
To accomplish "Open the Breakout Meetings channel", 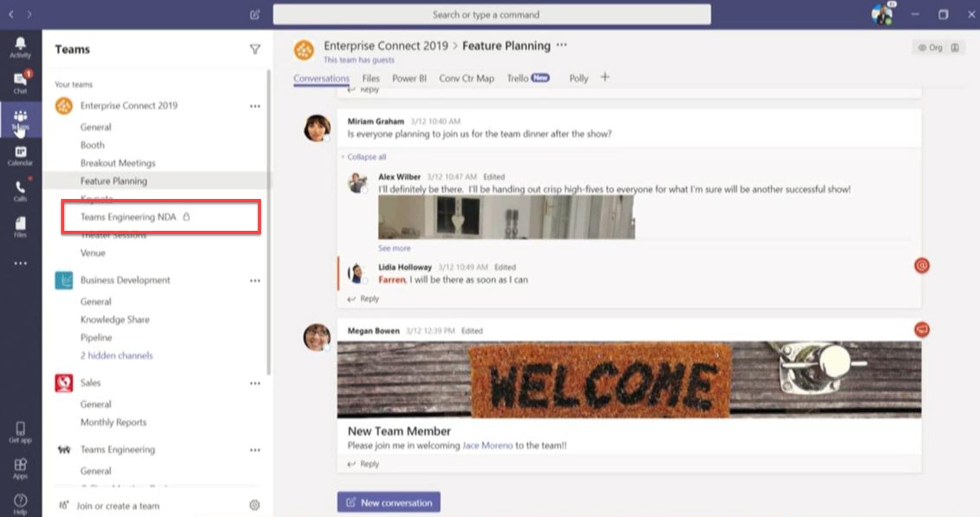I will point(118,163).
